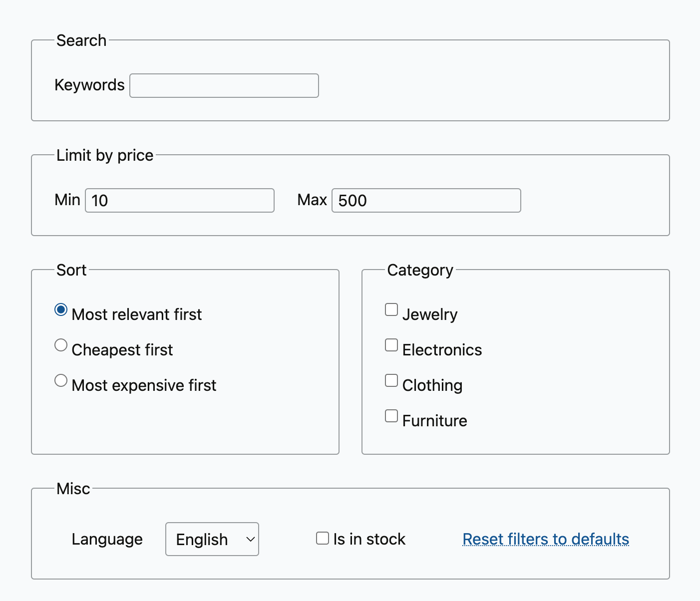Screen dimensions: 700x601
Task: Click the Max price field showing 500
Action: tap(426, 201)
